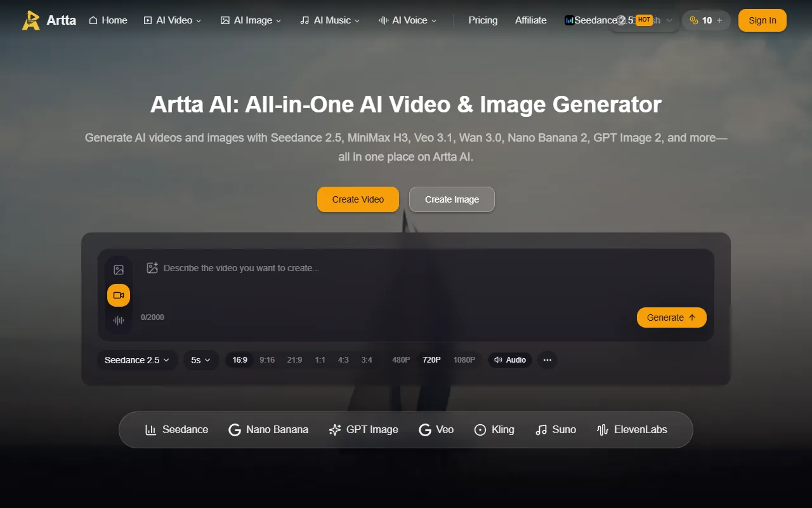Select 16:9 aspect ratio
The image size is (812, 508).
click(240, 360)
